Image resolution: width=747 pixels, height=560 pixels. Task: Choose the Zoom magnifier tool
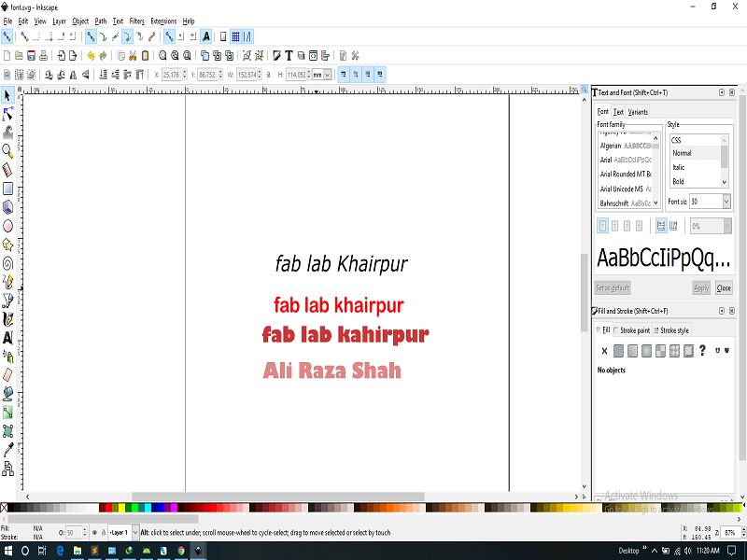point(7,151)
